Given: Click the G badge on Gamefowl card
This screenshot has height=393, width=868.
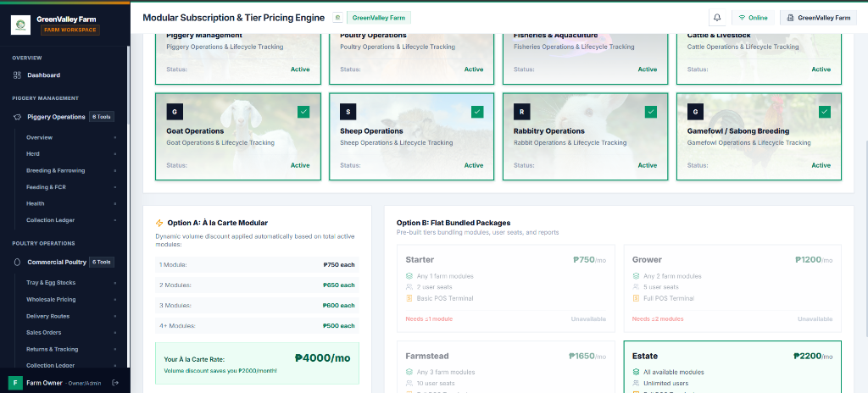Looking at the screenshot, I should point(695,112).
